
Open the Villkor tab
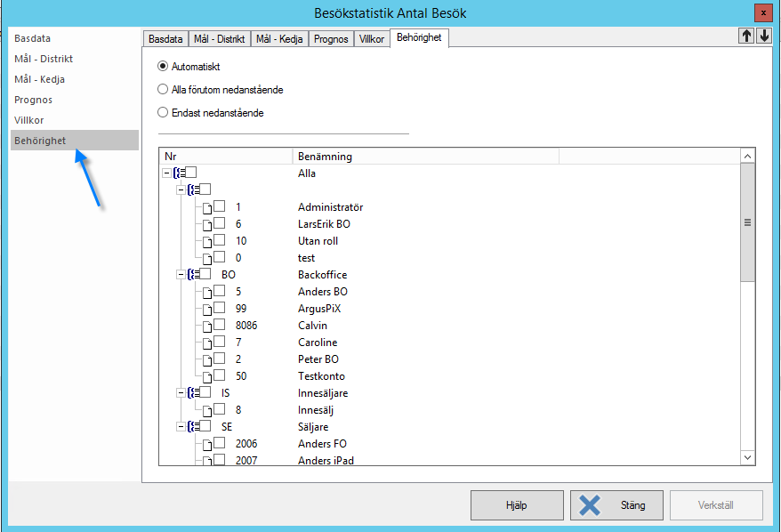pyautogui.click(x=372, y=39)
